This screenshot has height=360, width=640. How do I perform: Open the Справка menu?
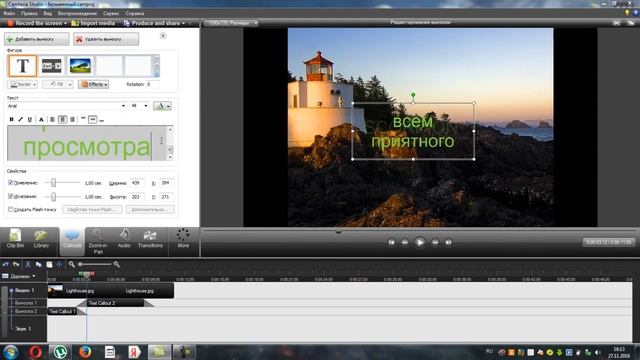click(x=135, y=13)
